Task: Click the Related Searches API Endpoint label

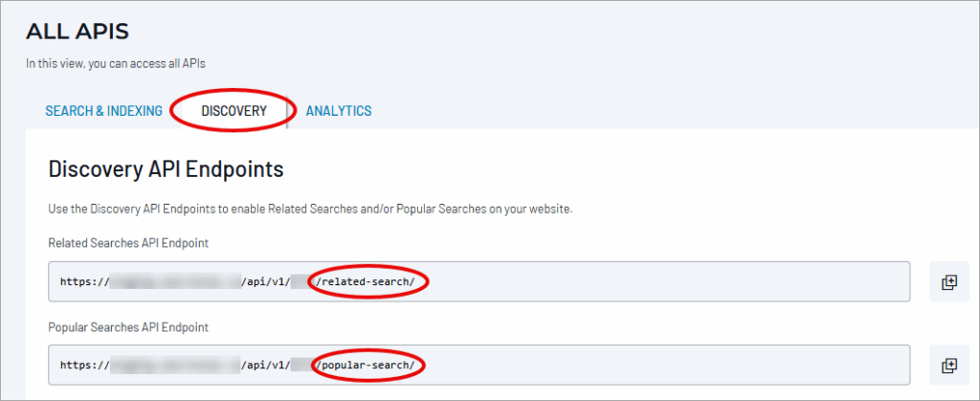Action: pyautogui.click(x=128, y=243)
